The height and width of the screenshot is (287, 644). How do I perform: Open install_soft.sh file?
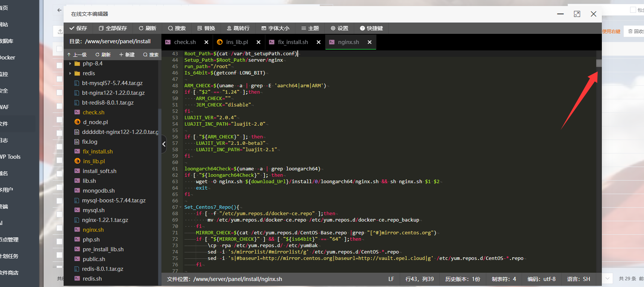click(x=99, y=171)
